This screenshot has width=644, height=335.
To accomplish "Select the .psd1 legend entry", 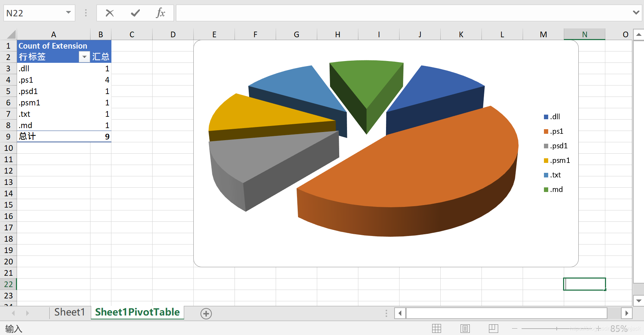I will pos(556,146).
